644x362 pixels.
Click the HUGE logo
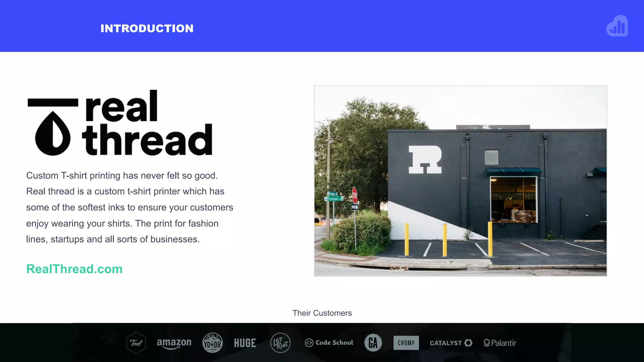pos(245,343)
